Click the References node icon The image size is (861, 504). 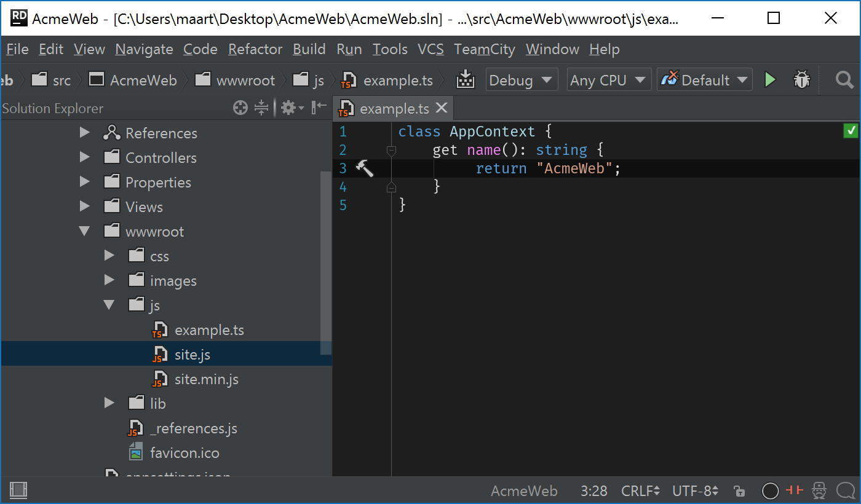[111, 133]
